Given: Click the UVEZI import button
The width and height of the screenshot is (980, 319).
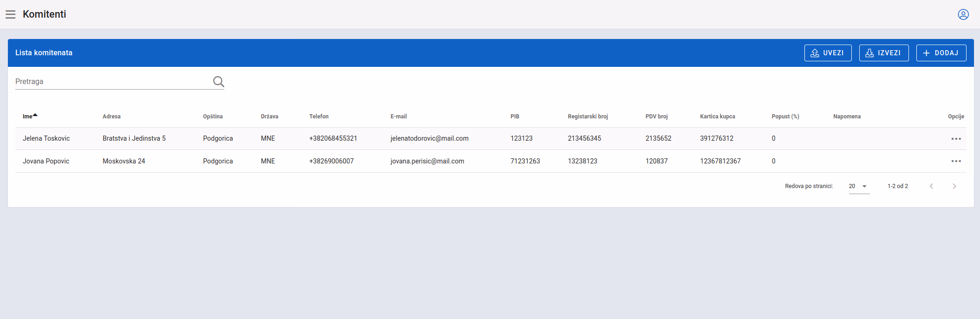Looking at the screenshot, I should click(x=828, y=53).
